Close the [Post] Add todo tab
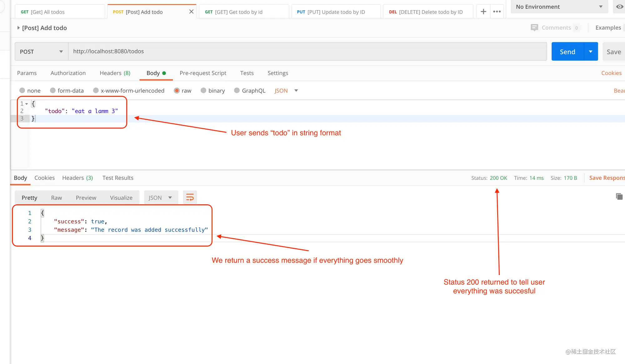 tap(191, 12)
